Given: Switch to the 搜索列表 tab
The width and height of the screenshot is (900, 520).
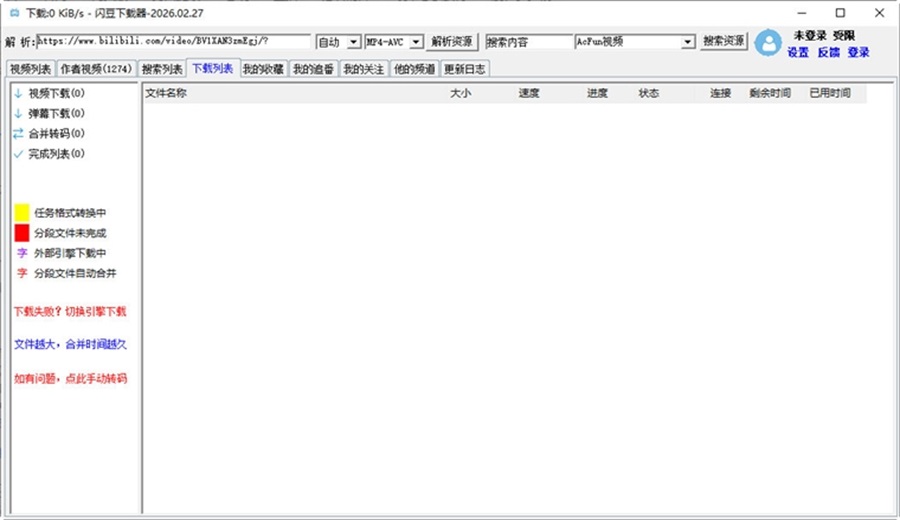Looking at the screenshot, I should [x=162, y=69].
